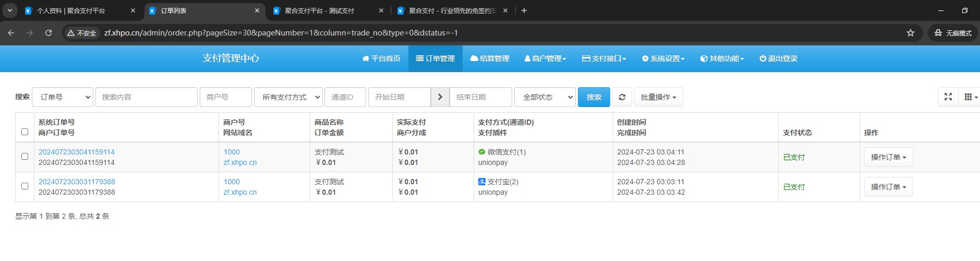Open 操作订单 dropdown for the WeChat order
This screenshot has height=261, width=980.
[888, 157]
